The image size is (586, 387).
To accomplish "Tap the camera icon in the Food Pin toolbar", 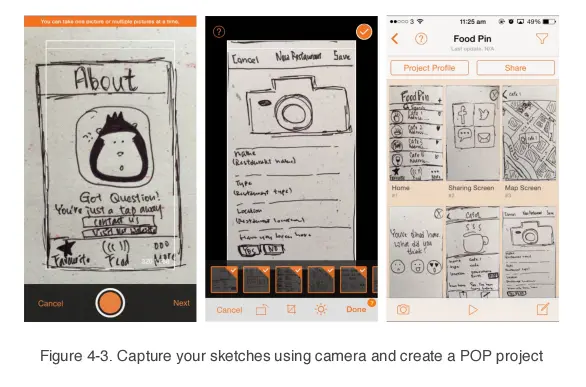I will [403, 309].
